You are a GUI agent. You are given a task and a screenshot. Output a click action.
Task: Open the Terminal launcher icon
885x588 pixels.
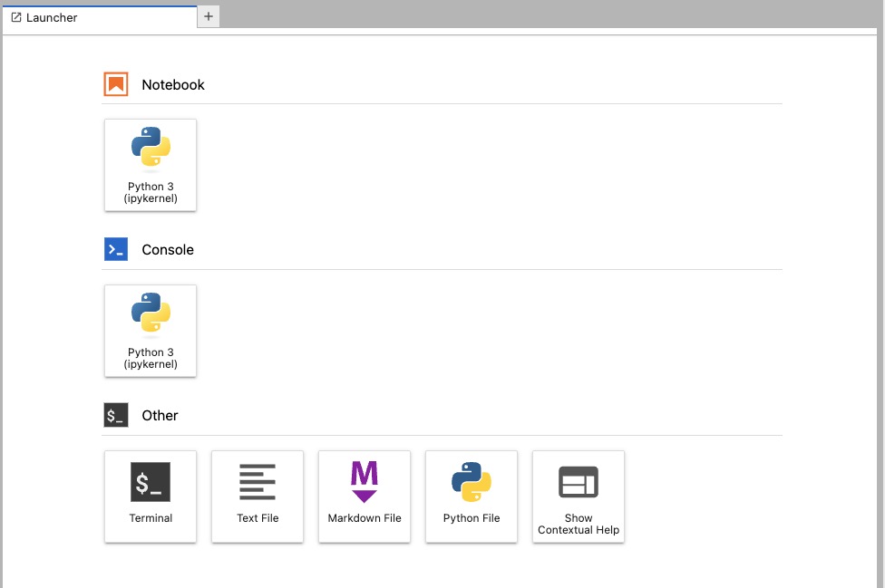(151, 482)
